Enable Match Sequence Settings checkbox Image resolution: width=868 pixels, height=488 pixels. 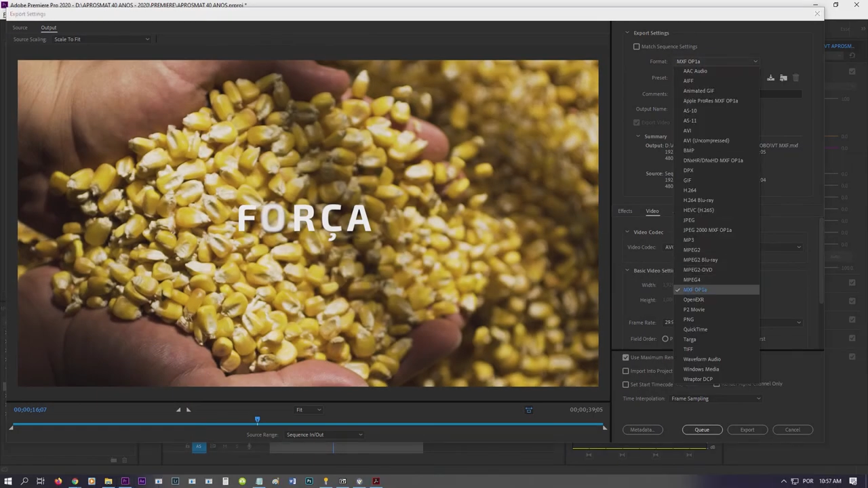pyautogui.click(x=636, y=47)
